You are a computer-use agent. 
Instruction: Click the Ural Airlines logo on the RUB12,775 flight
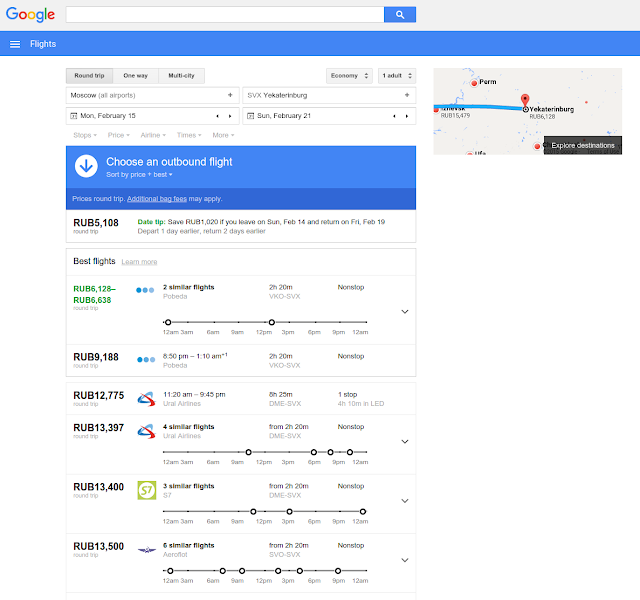[146, 399]
